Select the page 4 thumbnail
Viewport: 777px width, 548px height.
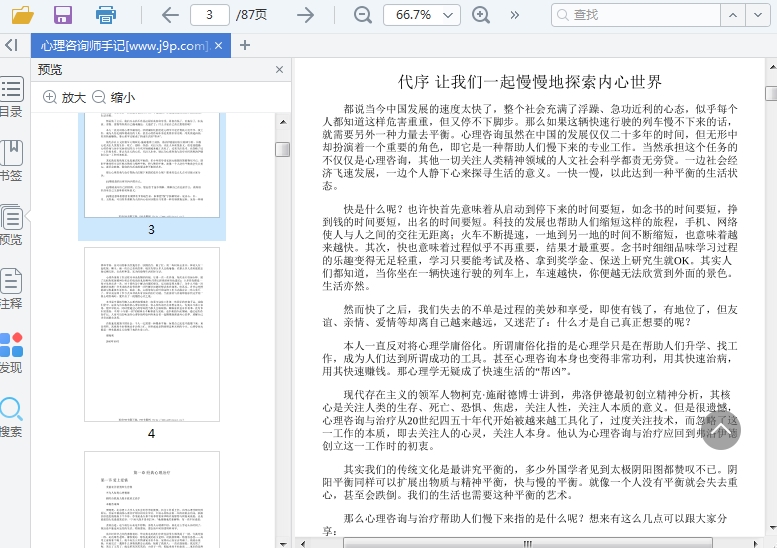pyautogui.click(x=152, y=334)
